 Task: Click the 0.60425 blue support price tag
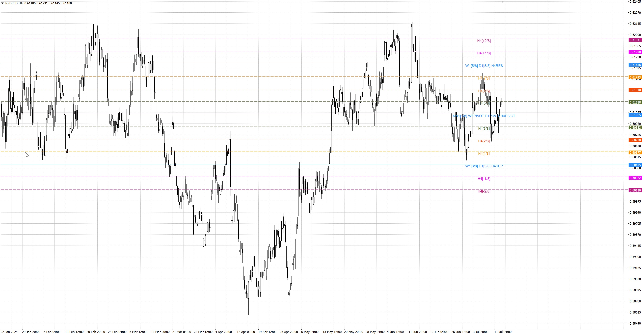[x=635, y=165]
